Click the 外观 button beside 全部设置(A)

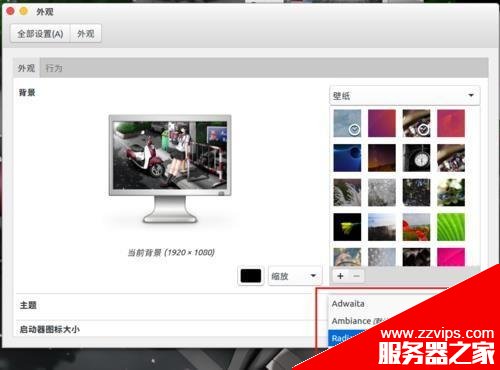coord(86,34)
